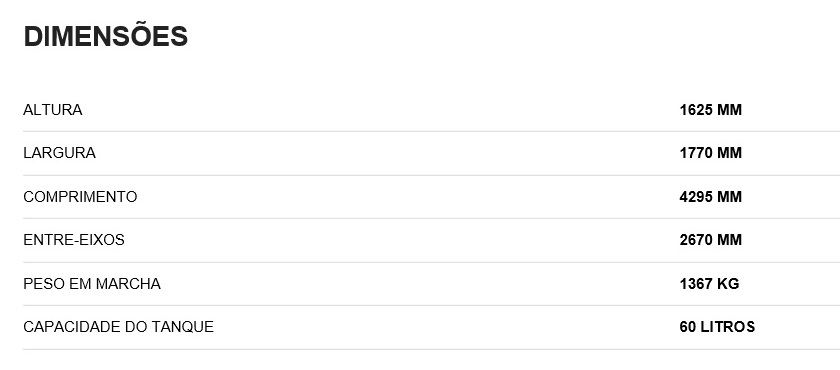Screen dimensions: 840x370
Task: Select the CAPACIDADE DO TANQUE label
Action: (118, 327)
